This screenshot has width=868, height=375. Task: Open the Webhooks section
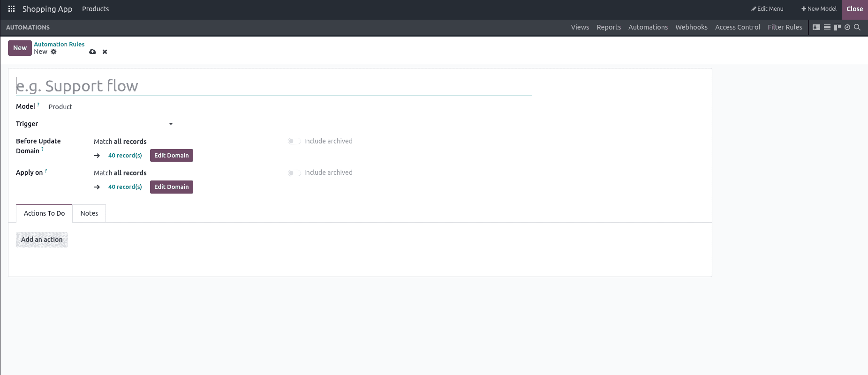pyautogui.click(x=691, y=27)
